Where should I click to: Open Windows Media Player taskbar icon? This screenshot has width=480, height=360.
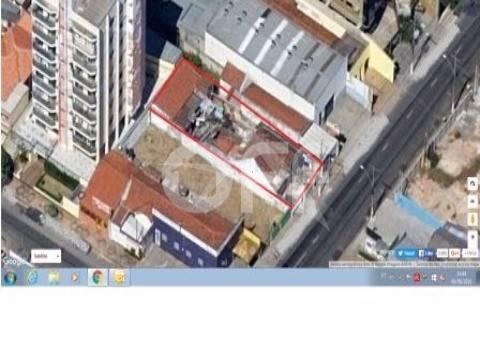click(x=75, y=277)
